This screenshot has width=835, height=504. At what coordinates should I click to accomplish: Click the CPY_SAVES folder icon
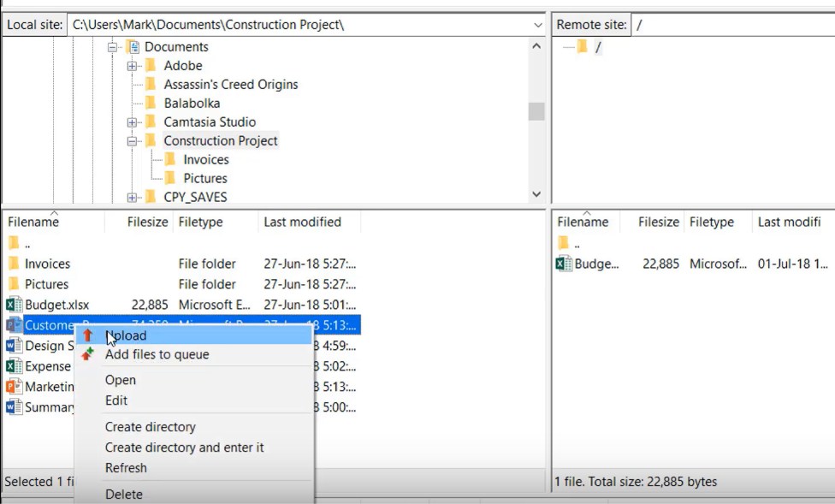pyautogui.click(x=151, y=197)
